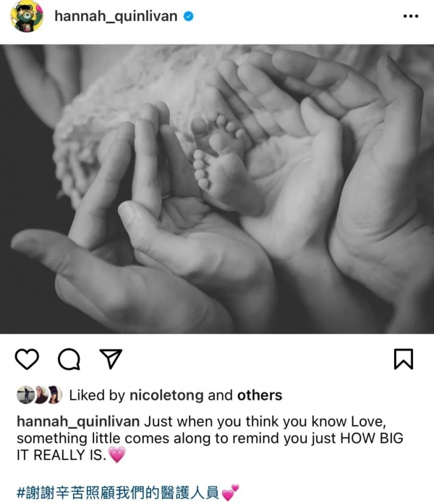Tap the two hearts emoji after the hashtag
Viewport: 434px width, 504px height.
coord(230,492)
